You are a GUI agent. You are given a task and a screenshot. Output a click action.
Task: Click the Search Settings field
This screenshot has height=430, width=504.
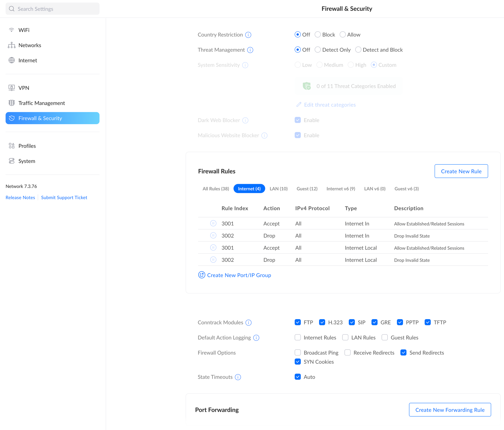(x=52, y=9)
